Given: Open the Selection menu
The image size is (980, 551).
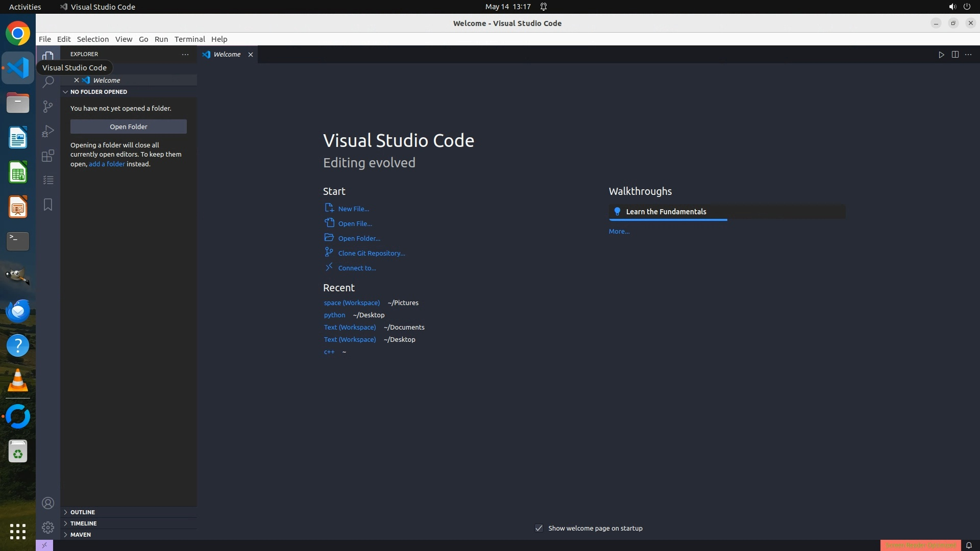Looking at the screenshot, I should pyautogui.click(x=92, y=39).
